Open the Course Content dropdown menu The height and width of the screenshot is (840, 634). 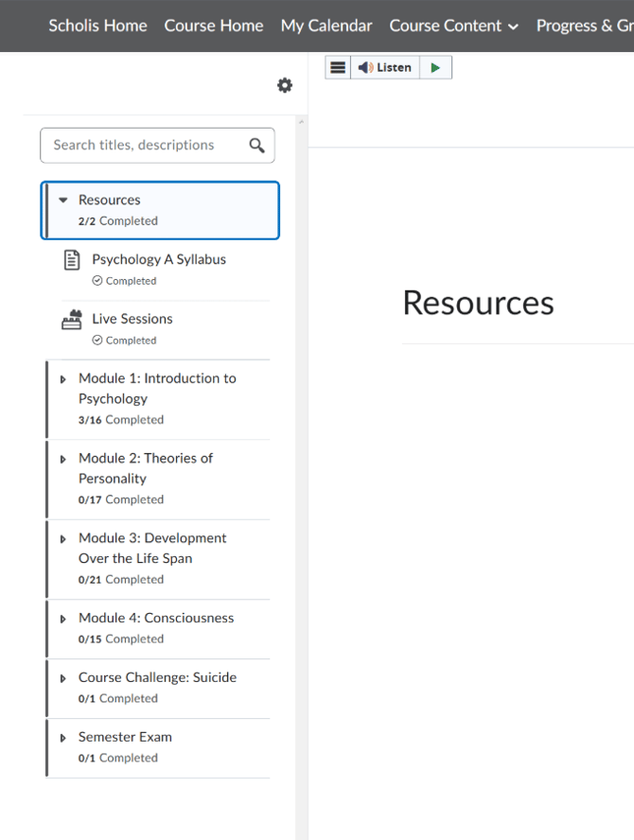pos(453,26)
